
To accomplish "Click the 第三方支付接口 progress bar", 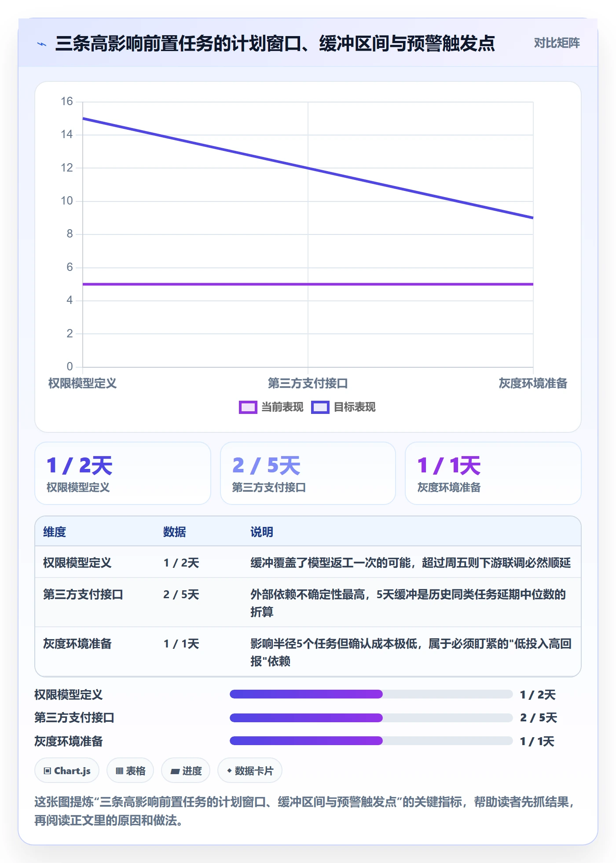I will click(x=371, y=718).
